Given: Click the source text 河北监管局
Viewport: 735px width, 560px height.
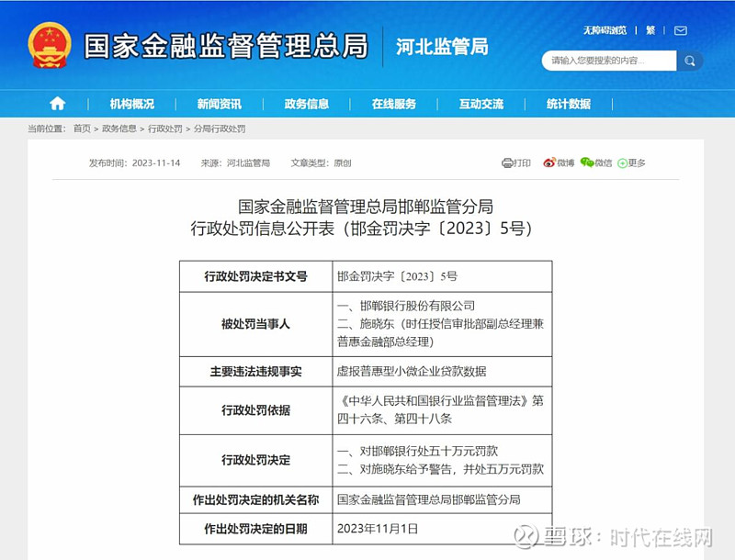Looking at the screenshot, I should coord(248,162).
